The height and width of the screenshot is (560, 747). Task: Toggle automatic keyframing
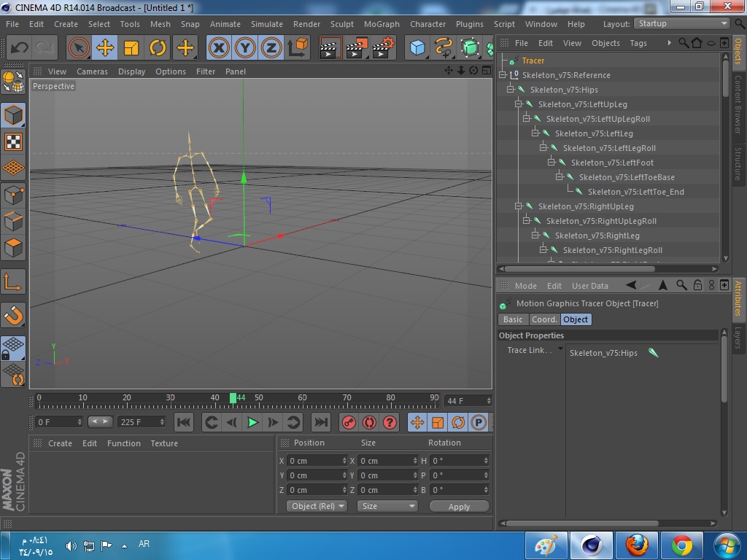tap(369, 422)
